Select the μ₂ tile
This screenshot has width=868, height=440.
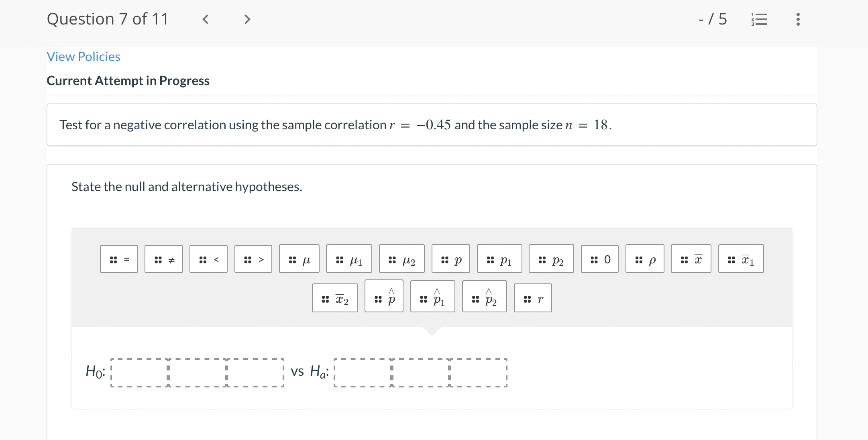pos(402,259)
